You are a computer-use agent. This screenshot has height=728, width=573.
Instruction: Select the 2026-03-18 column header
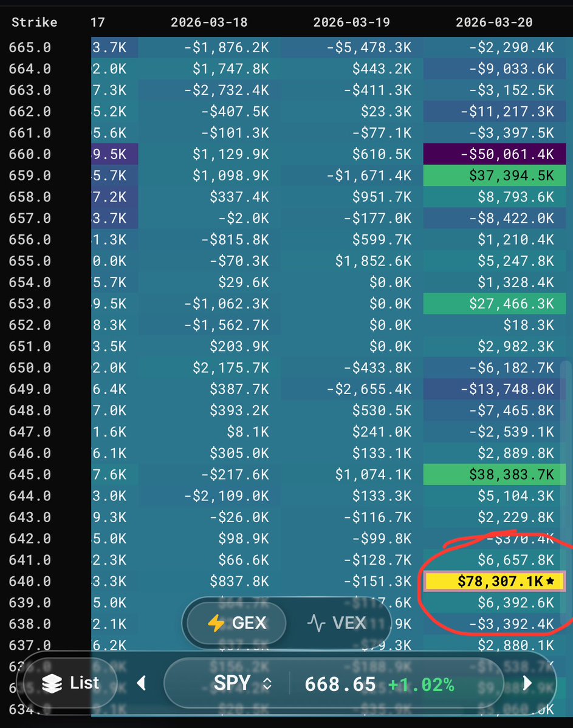tap(209, 22)
